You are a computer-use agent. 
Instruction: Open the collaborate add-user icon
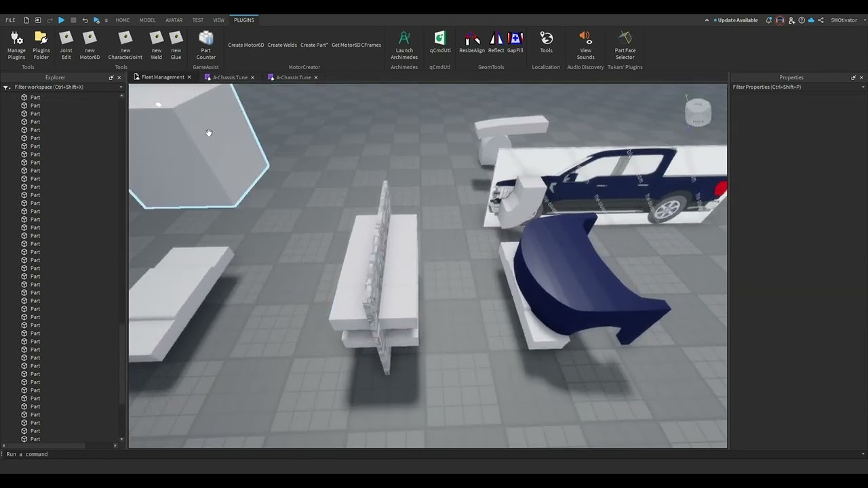pos(791,20)
